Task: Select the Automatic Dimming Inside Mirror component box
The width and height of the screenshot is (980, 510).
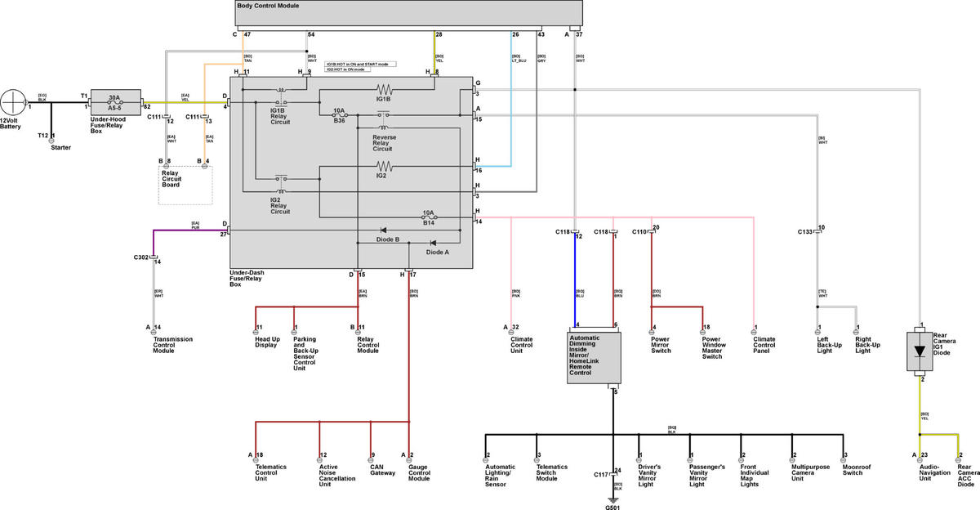Action: pyautogui.click(x=594, y=357)
